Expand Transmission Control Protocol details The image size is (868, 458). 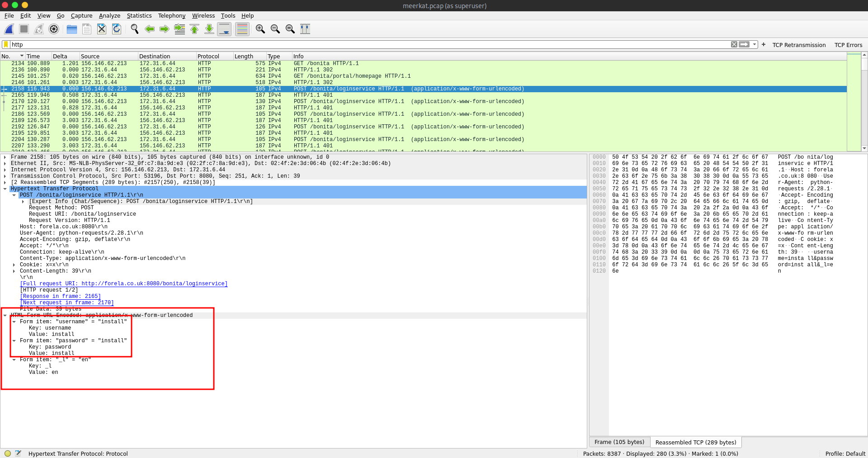point(5,176)
